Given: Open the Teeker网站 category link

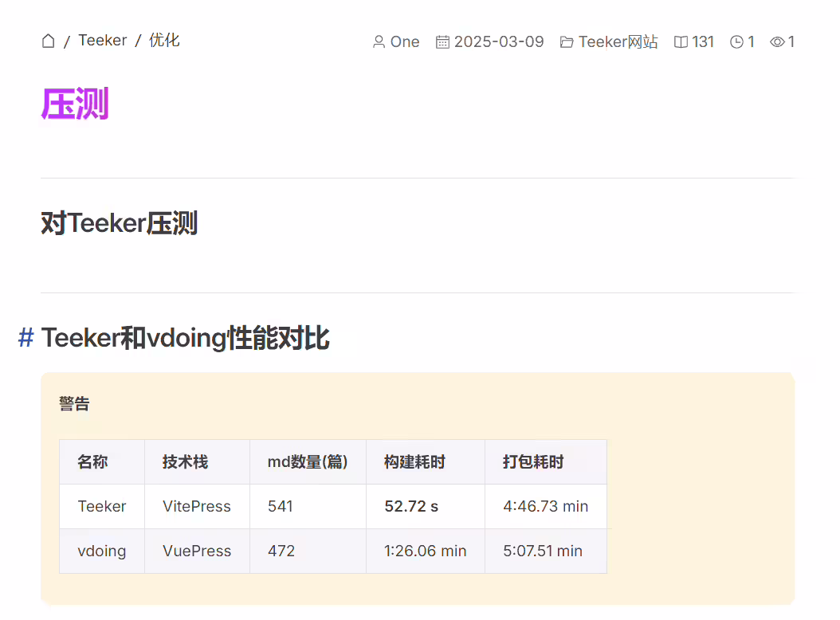Looking at the screenshot, I should (618, 41).
